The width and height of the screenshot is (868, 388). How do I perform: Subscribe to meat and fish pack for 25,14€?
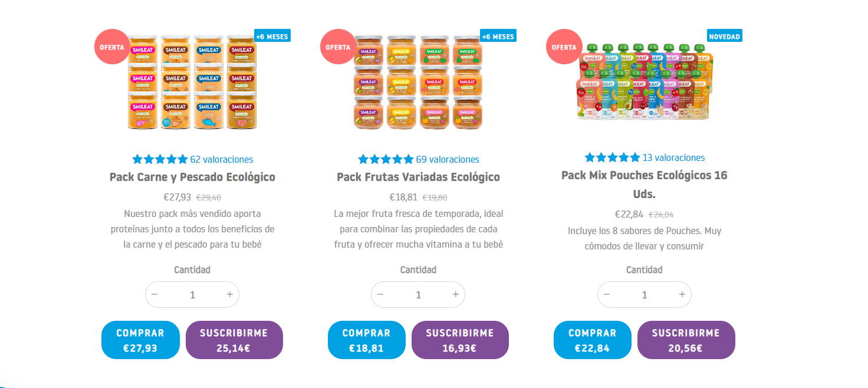[234, 340]
